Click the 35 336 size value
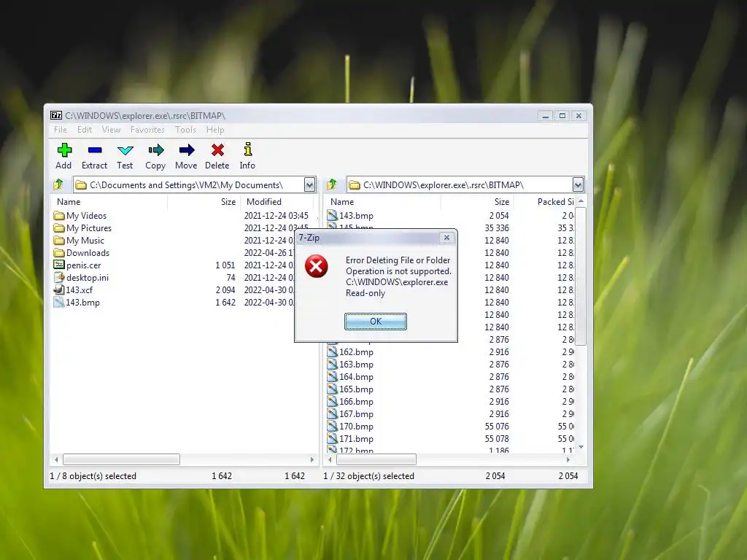 tap(496, 228)
